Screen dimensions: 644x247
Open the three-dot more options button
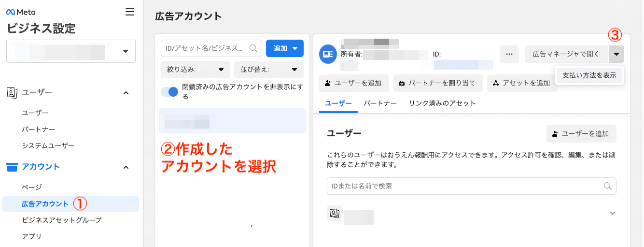509,54
